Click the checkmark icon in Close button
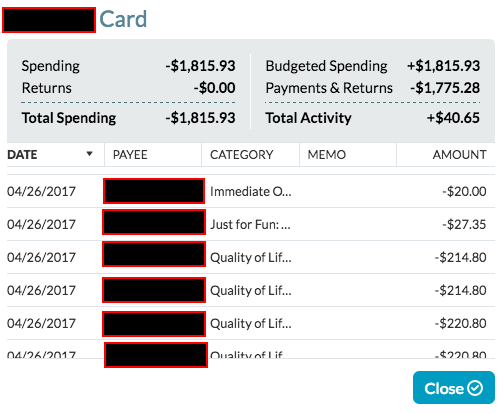 pos(475,388)
